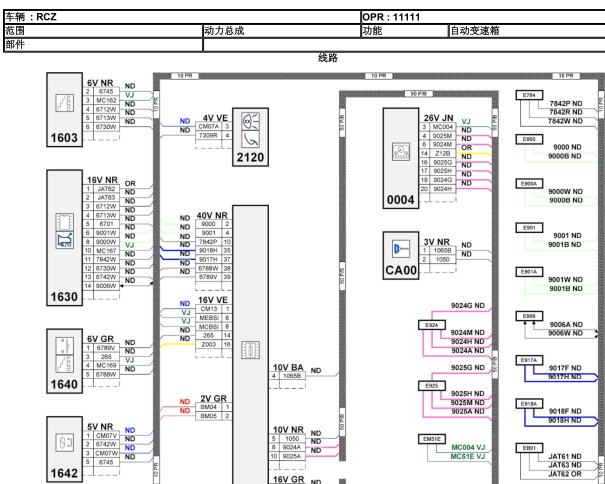Click wire MC167 in the 1630 connector

point(106,250)
